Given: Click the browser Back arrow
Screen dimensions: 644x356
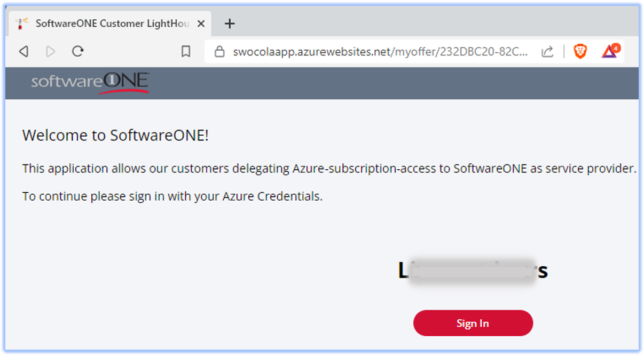Looking at the screenshot, I should pyautogui.click(x=23, y=51).
